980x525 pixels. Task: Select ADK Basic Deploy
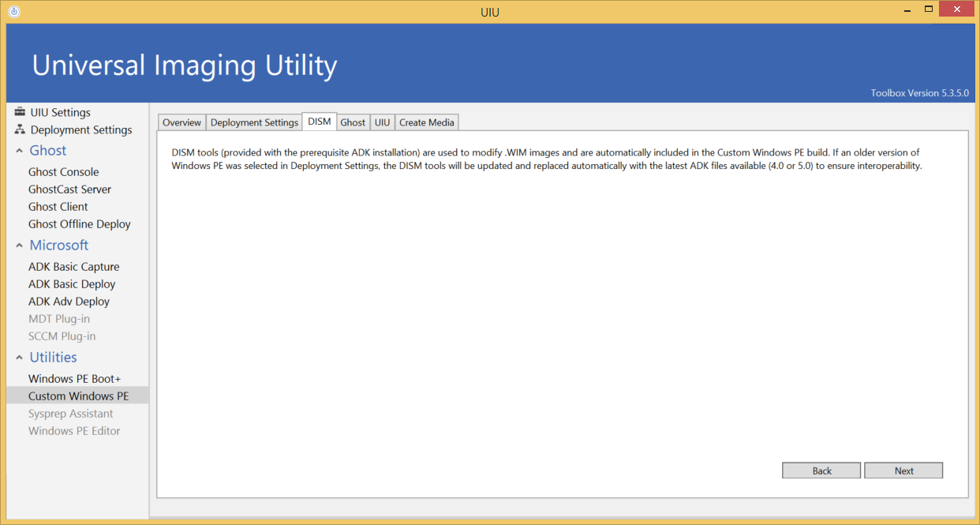(x=72, y=284)
